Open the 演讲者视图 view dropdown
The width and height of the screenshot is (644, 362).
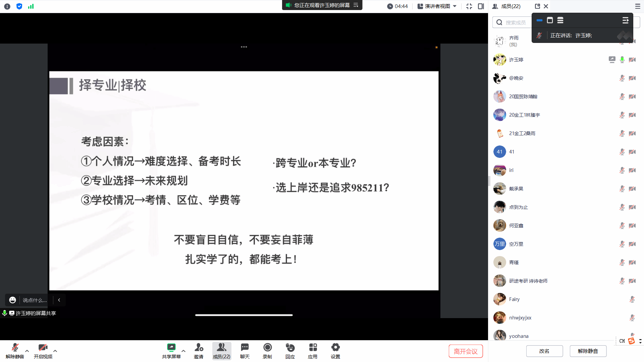click(437, 6)
